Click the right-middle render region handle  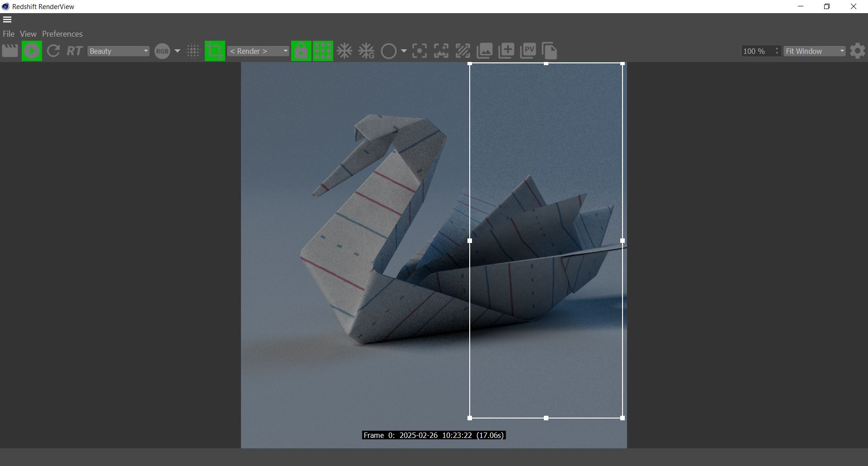tap(623, 241)
